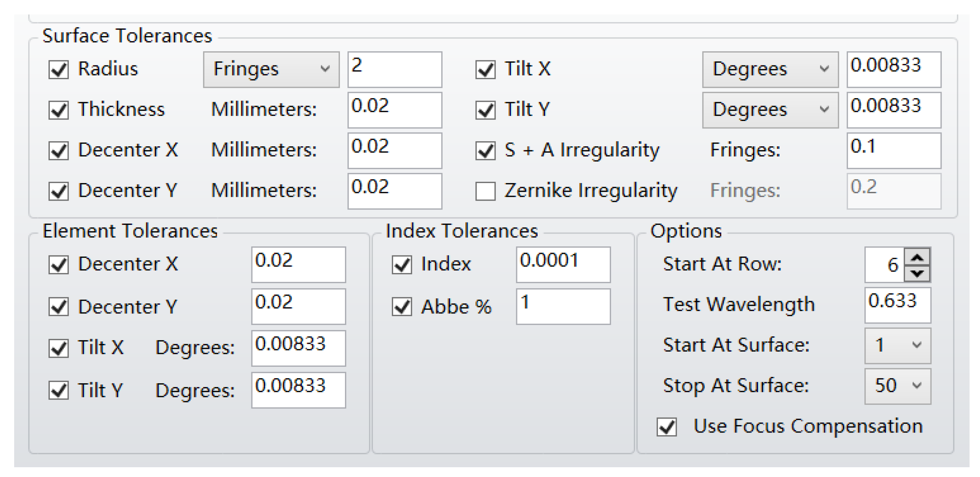Viewport: 980px width, 477px height.
Task: Click the Radius value field showing 2
Action: click(x=394, y=70)
